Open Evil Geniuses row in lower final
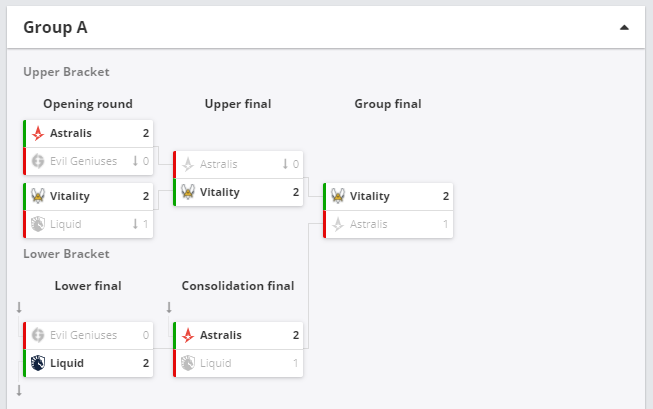The image size is (653, 409). (88, 335)
